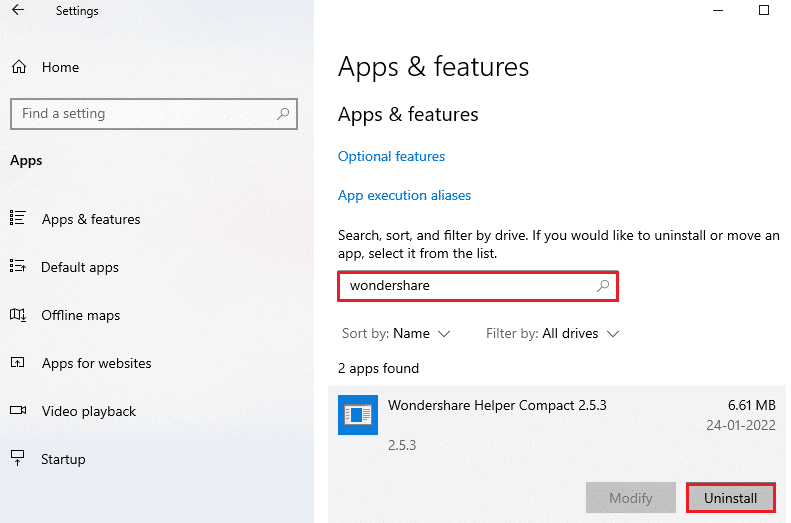The width and height of the screenshot is (791, 523).
Task: Open Apps for websites section
Action: pyautogui.click(x=96, y=363)
